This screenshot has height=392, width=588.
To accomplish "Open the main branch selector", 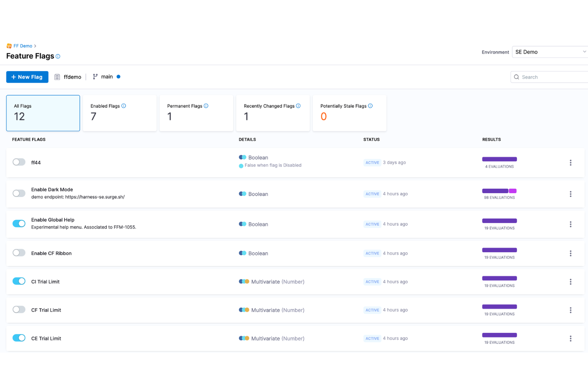I will coord(106,77).
